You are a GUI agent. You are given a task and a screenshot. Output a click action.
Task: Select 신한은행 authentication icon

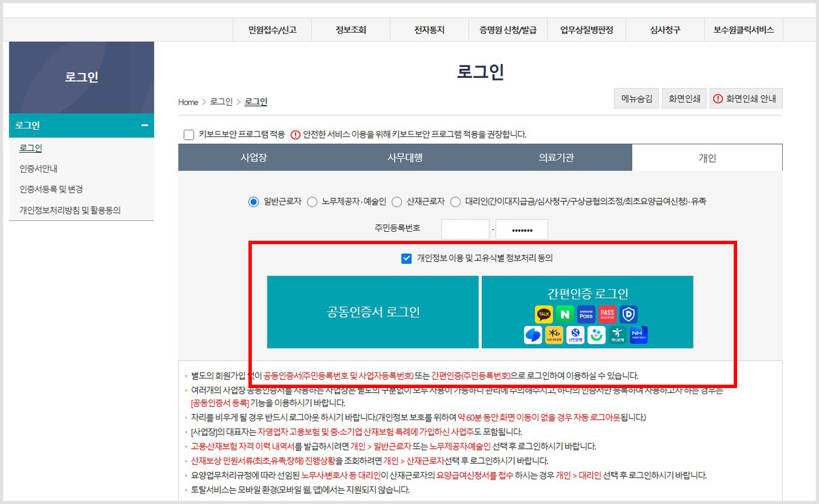coord(574,334)
